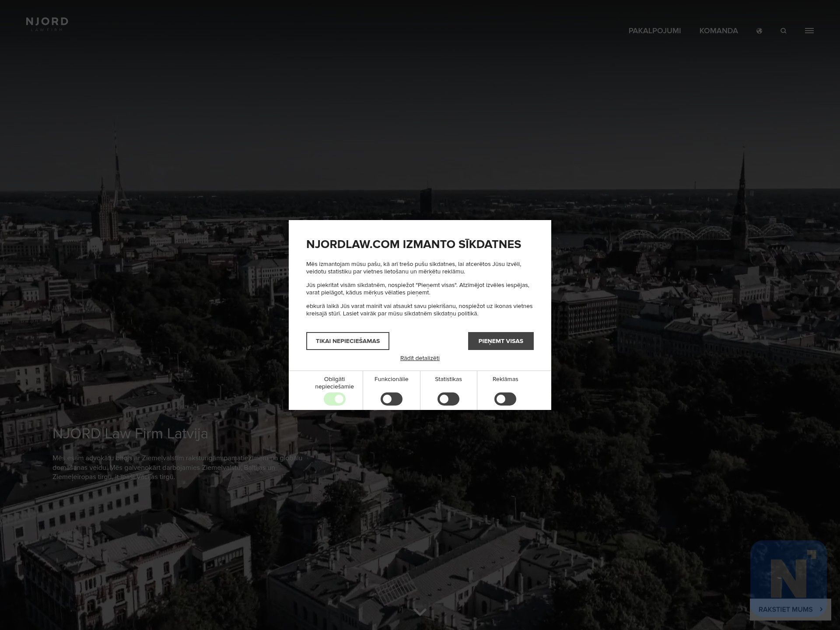Toggle the Obligāti nepieciešamie switch
This screenshot has height=630, width=840.
[335, 399]
